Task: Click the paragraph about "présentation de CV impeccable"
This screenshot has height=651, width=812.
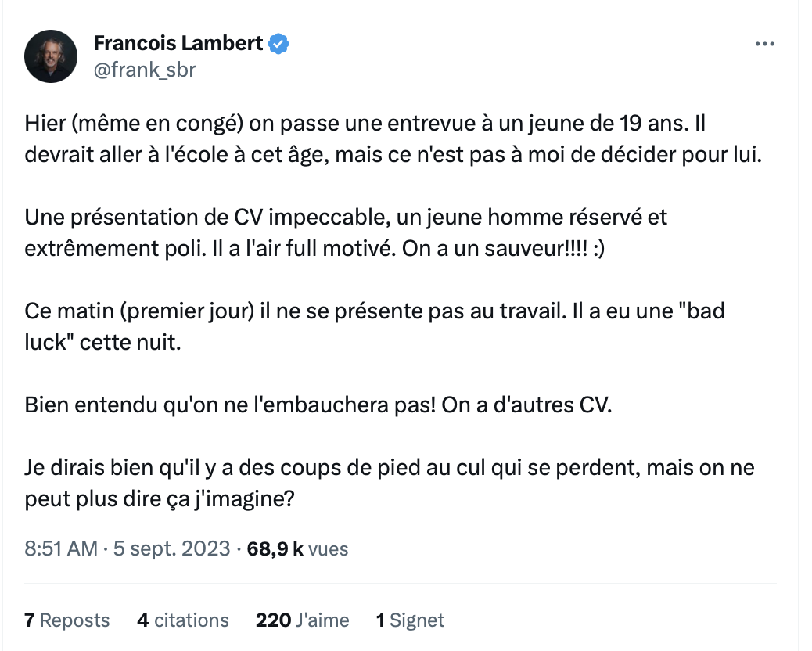Action: pos(346,232)
